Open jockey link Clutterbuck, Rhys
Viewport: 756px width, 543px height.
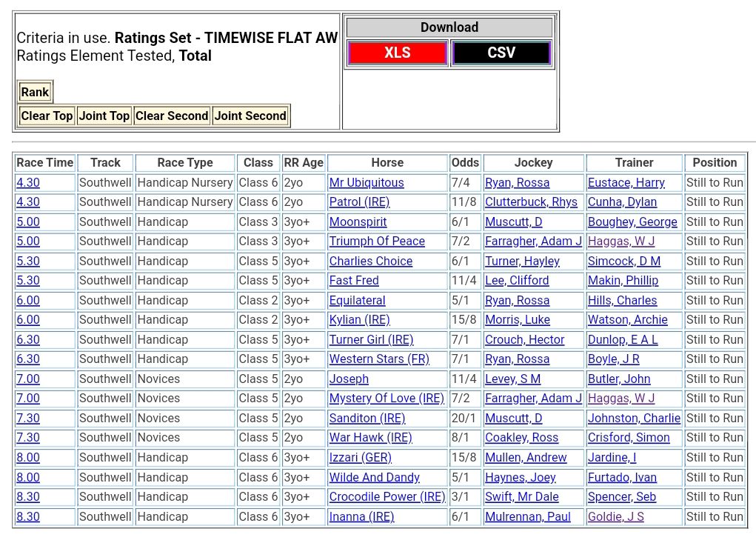[531, 201]
